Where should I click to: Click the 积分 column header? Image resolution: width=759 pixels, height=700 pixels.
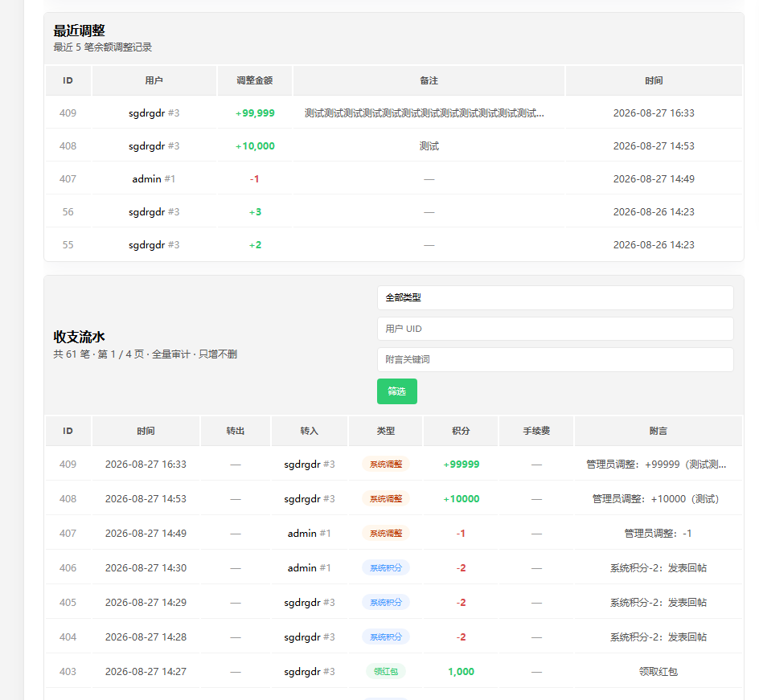[461, 431]
